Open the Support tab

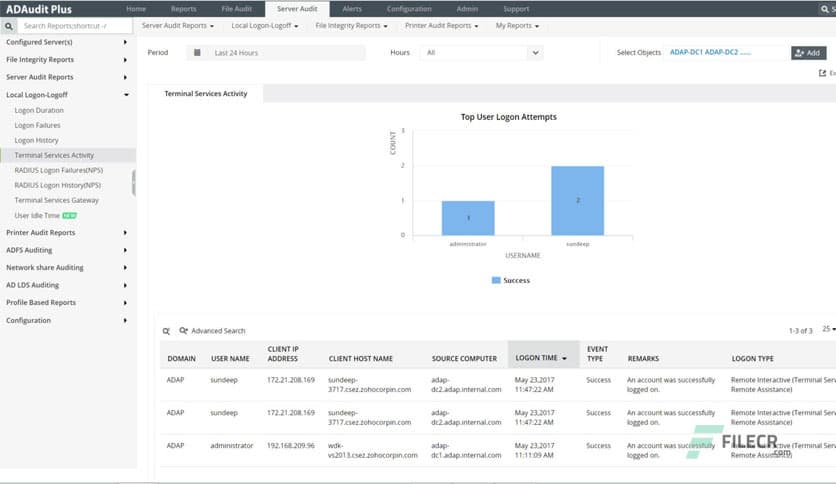point(516,9)
